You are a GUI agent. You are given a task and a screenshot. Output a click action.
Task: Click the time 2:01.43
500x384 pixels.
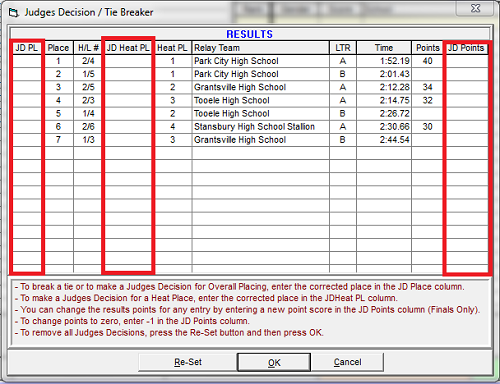click(395, 74)
